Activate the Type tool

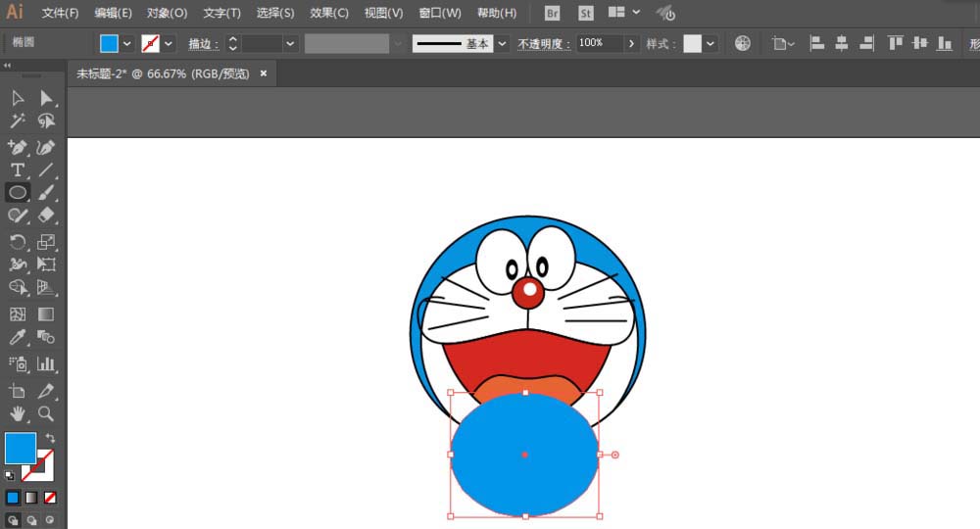(18, 169)
